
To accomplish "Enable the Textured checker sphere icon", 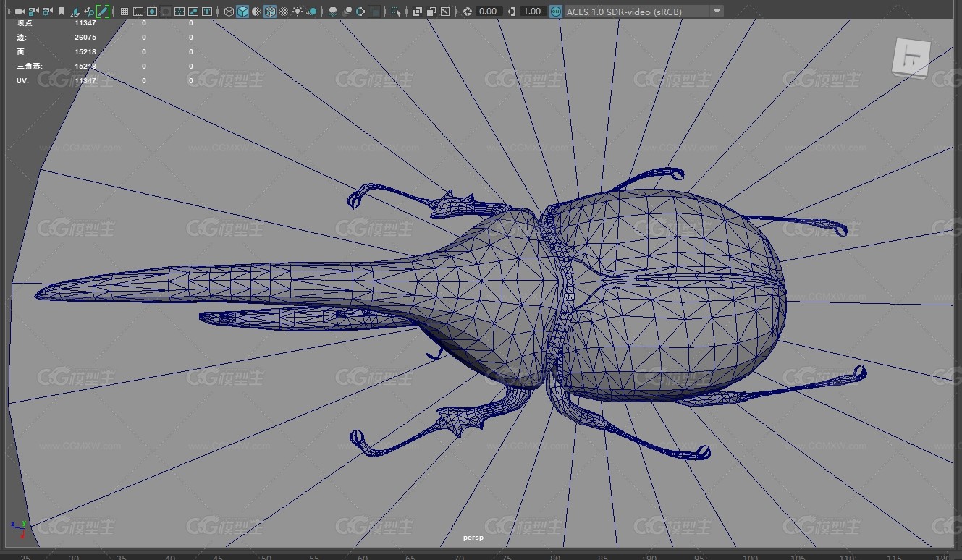I will point(284,12).
